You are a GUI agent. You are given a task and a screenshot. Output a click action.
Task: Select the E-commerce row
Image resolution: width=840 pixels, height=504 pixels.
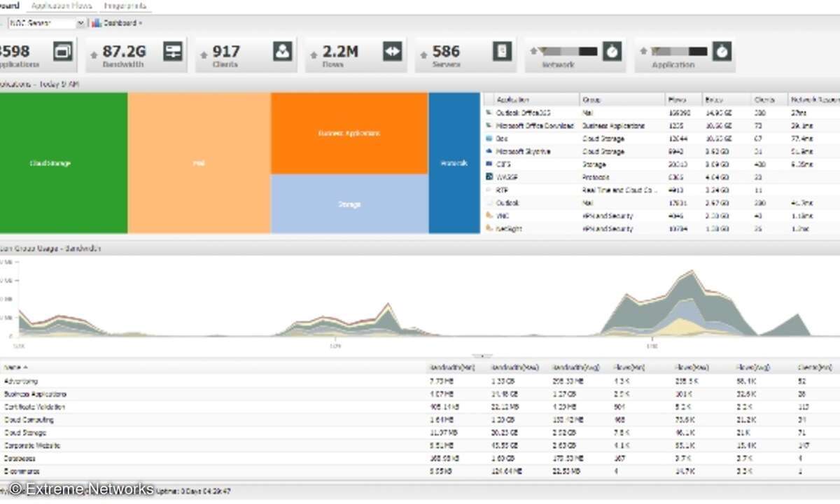coord(420,471)
